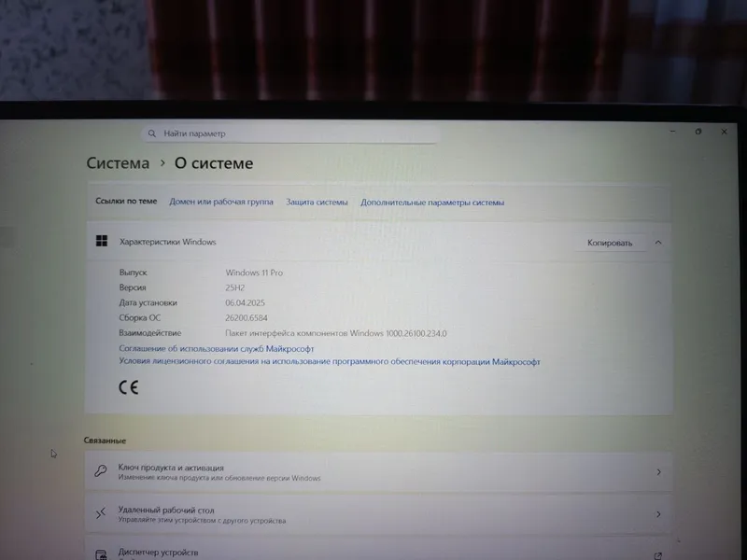Open "Домен или рабочая группа" link
Image resolution: width=747 pixels, height=560 pixels.
tap(221, 202)
